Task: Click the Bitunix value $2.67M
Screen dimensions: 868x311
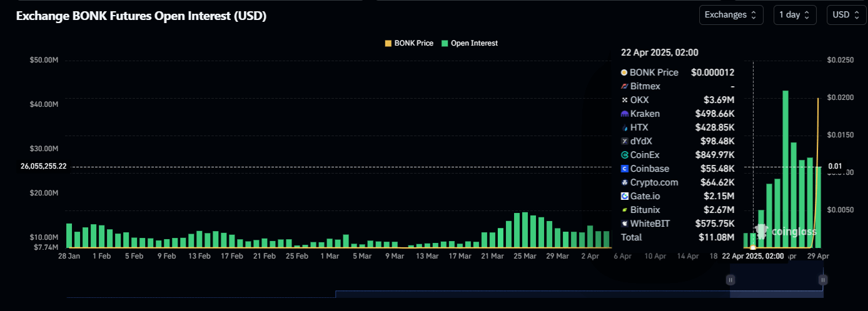Action: pyautogui.click(x=719, y=210)
